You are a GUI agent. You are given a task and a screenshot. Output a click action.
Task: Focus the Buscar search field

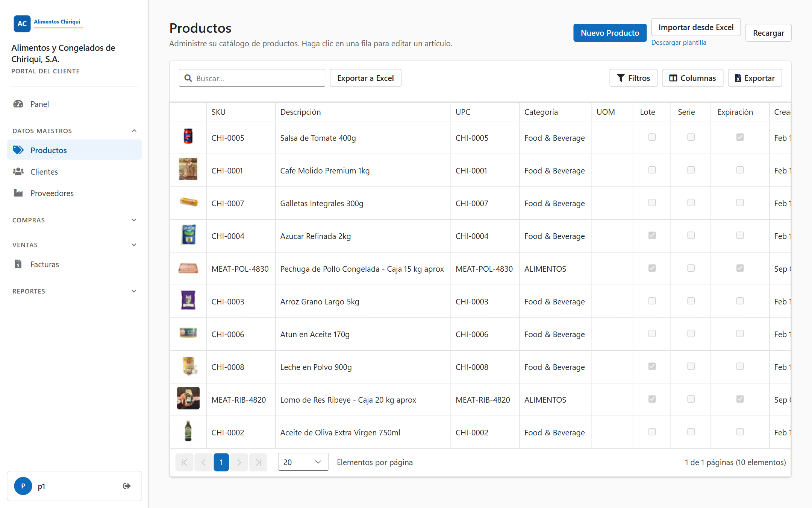[252, 78]
